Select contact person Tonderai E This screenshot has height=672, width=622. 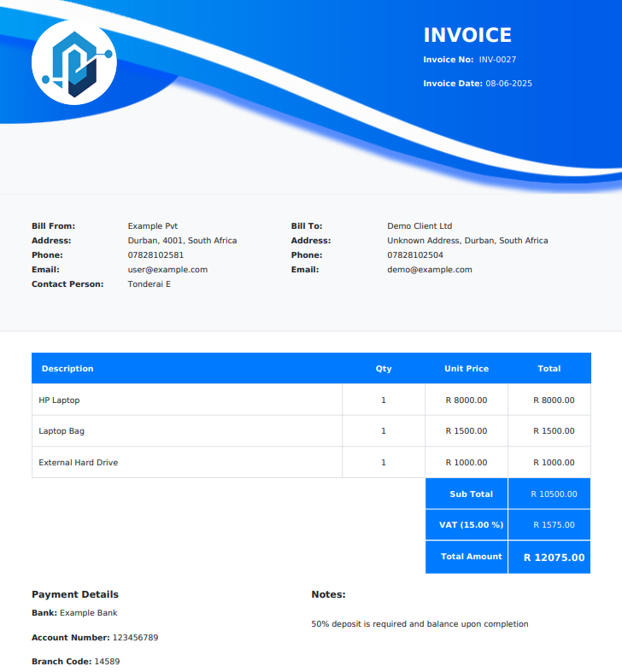(x=150, y=284)
